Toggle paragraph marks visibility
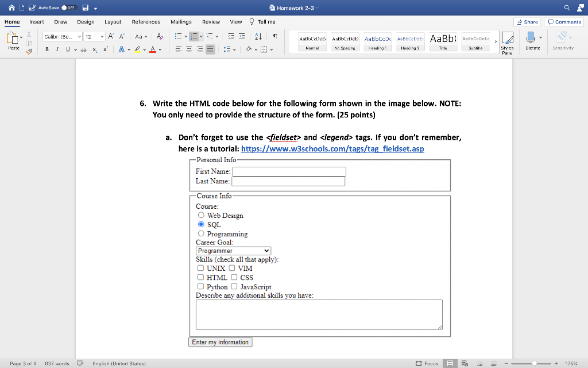The width and height of the screenshot is (588, 368). click(276, 36)
